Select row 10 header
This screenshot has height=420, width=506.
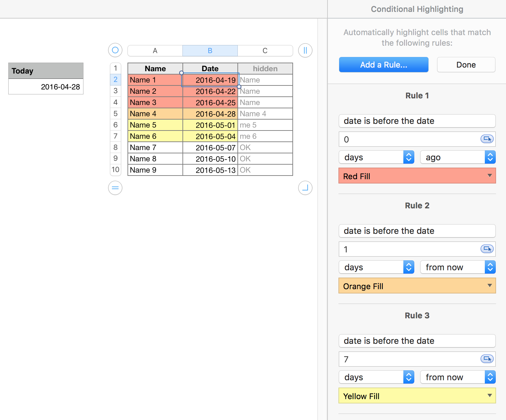(115, 170)
